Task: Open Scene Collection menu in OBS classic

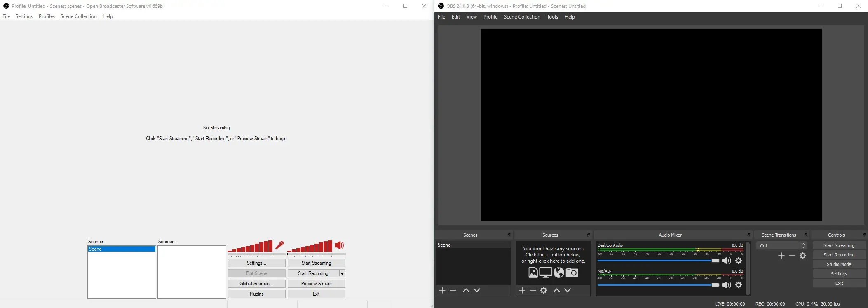Action: (79, 16)
